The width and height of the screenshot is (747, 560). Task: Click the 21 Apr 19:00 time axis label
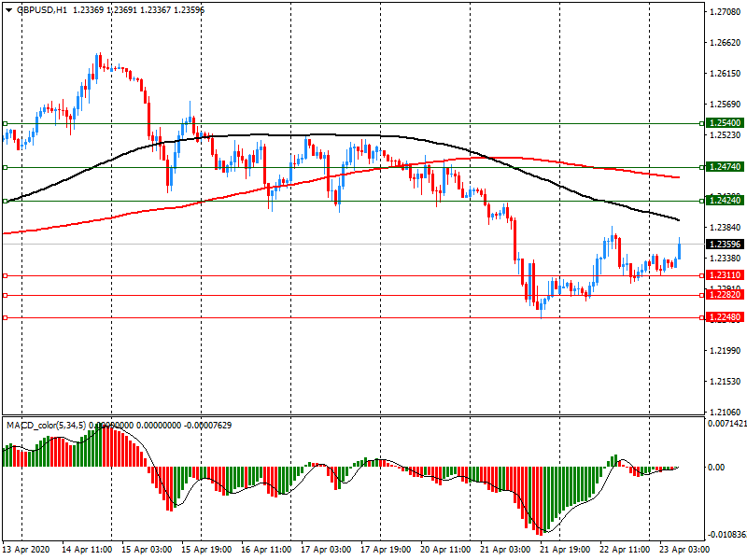pyautogui.click(x=565, y=550)
